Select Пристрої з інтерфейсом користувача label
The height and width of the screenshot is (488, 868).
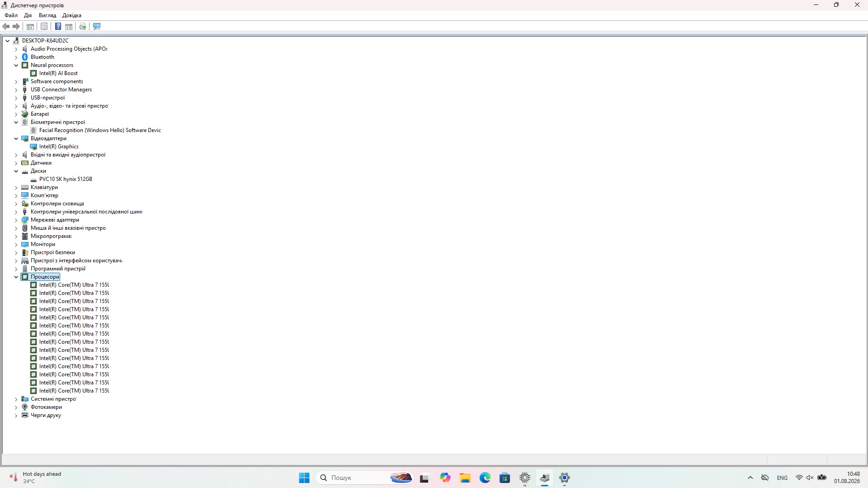(x=76, y=261)
